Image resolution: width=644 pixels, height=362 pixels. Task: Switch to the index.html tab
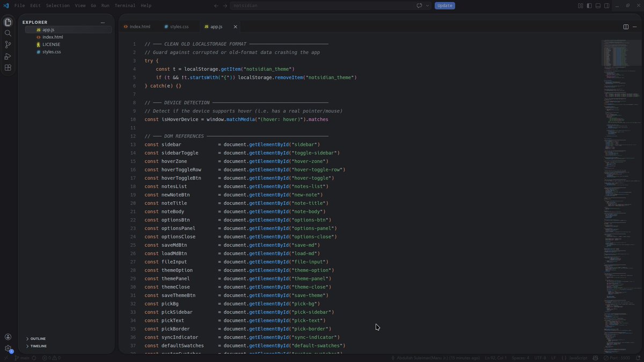139,26
